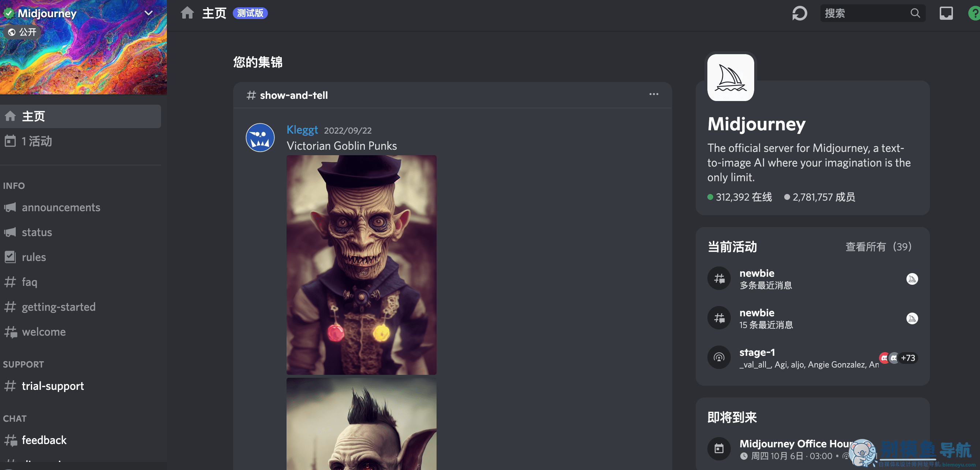980x470 pixels.
Task: Click the 2022/09/22 message timestamp
Action: tap(348, 131)
